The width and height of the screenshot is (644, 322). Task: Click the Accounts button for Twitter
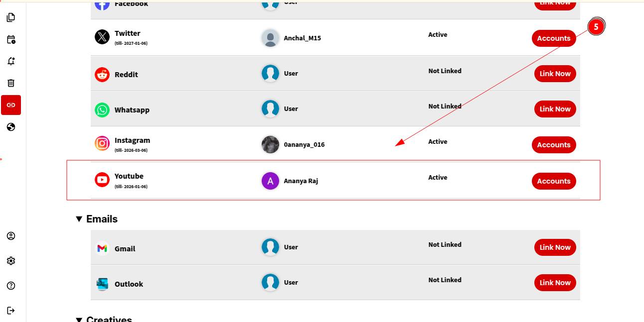[x=553, y=38]
